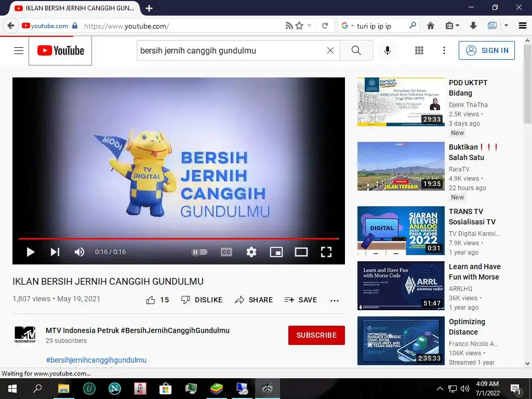Open the network tray icon

click(453, 389)
